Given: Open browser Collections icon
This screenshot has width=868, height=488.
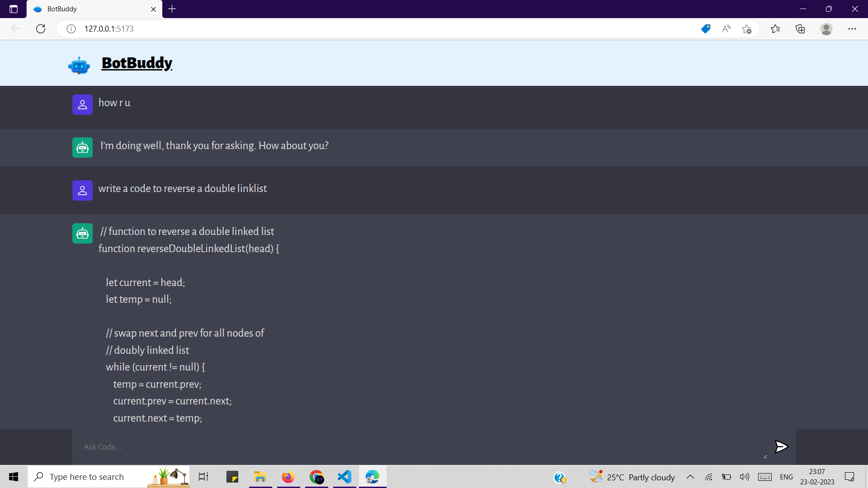Looking at the screenshot, I should 800,29.
